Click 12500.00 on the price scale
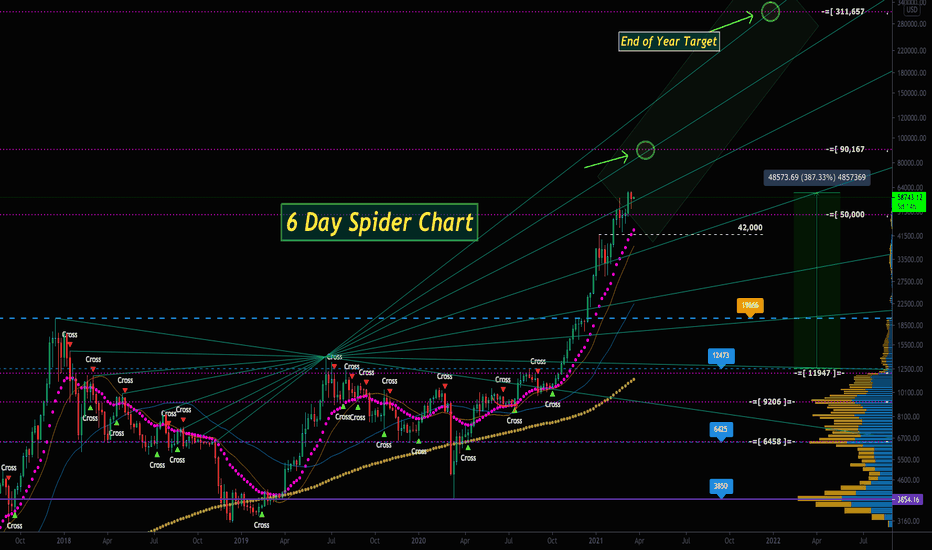 coord(911,369)
